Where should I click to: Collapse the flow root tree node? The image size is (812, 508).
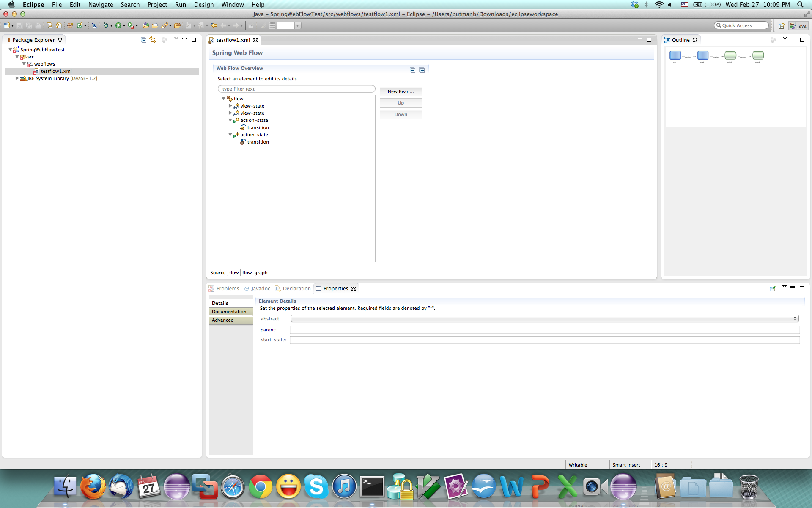[x=224, y=99]
